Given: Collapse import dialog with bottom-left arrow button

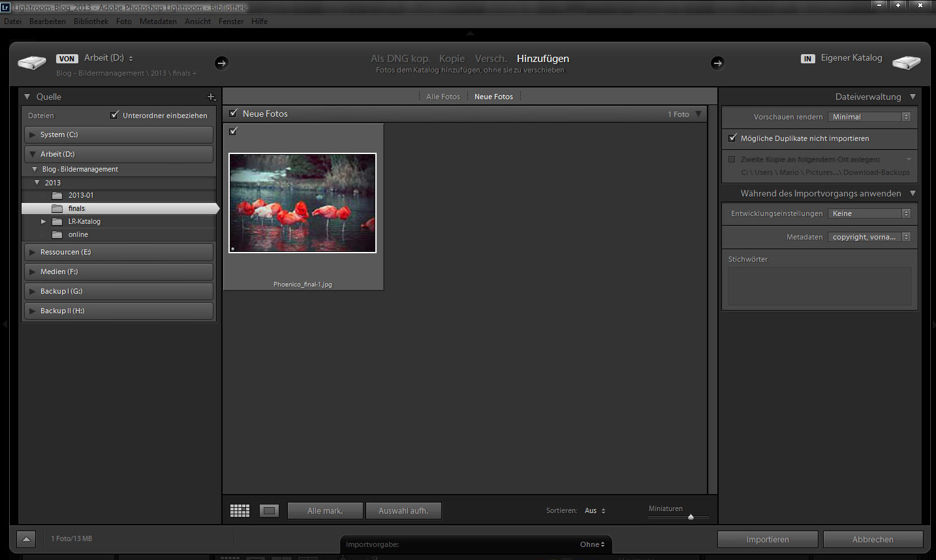Looking at the screenshot, I should (x=26, y=539).
